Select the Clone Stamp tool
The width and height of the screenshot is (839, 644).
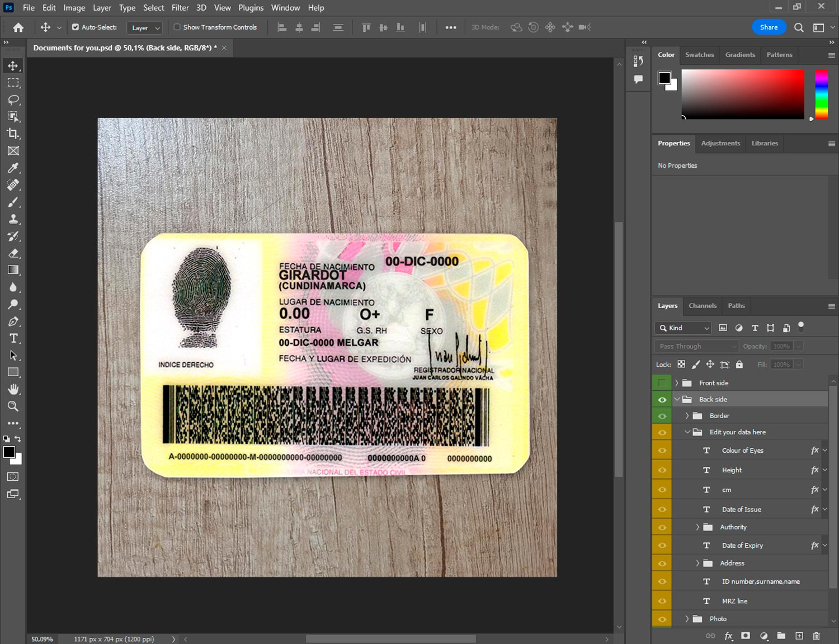click(x=13, y=219)
